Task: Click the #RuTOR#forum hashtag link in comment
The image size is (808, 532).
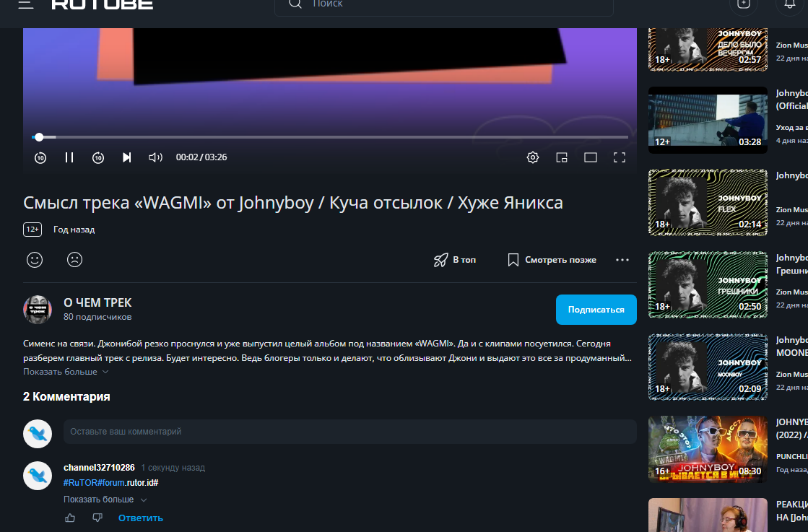Action: (94, 483)
